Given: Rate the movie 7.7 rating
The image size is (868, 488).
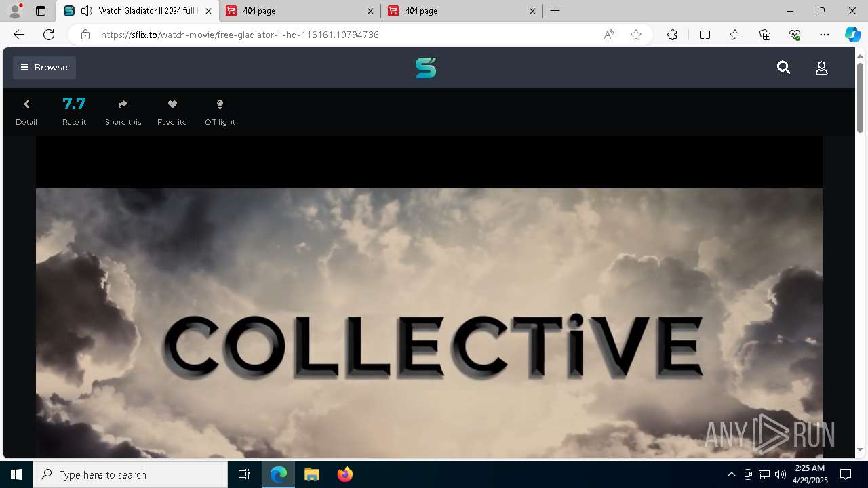Looking at the screenshot, I should [x=74, y=112].
